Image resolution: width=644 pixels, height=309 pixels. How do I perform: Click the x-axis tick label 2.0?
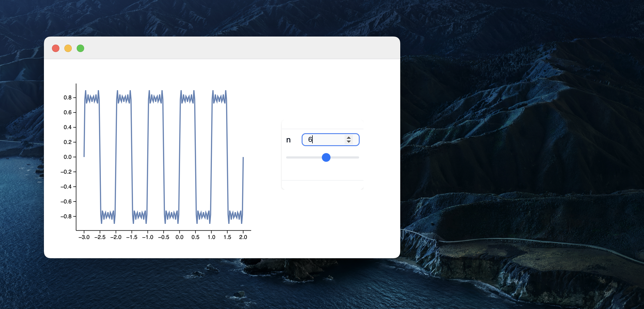243,237
